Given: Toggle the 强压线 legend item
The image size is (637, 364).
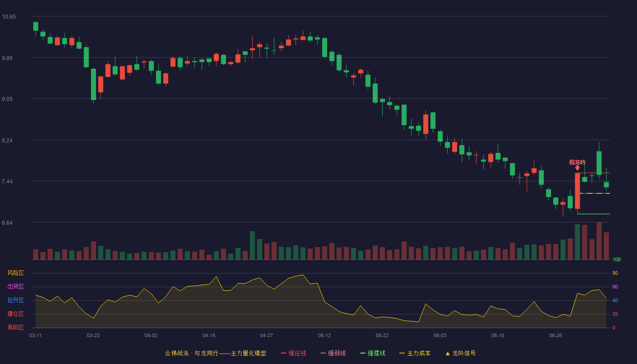Looking at the screenshot, I should (x=293, y=353).
